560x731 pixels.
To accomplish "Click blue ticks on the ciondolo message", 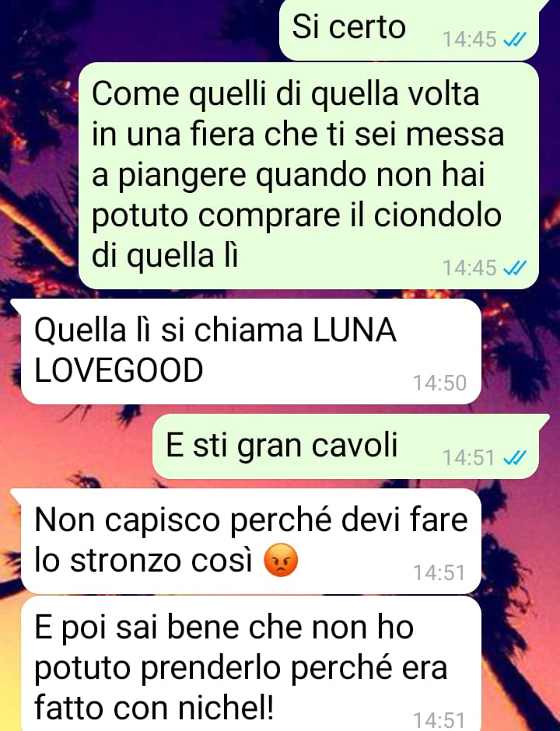I will (515, 268).
